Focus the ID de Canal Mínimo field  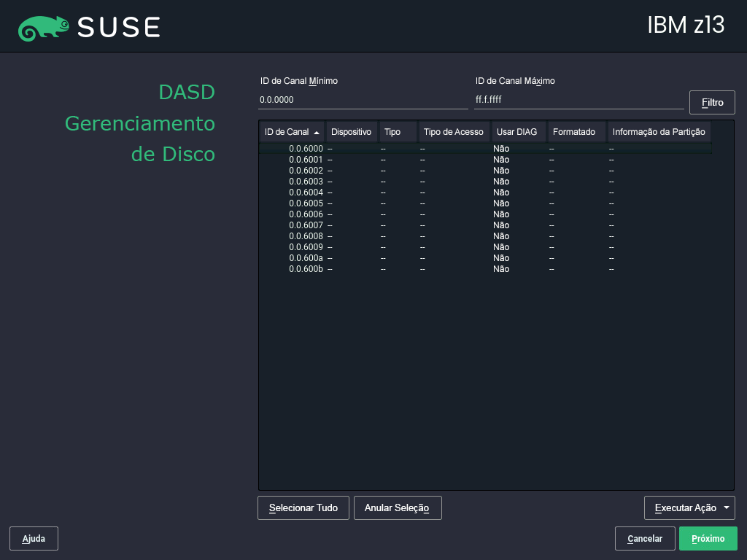click(363, 100)
